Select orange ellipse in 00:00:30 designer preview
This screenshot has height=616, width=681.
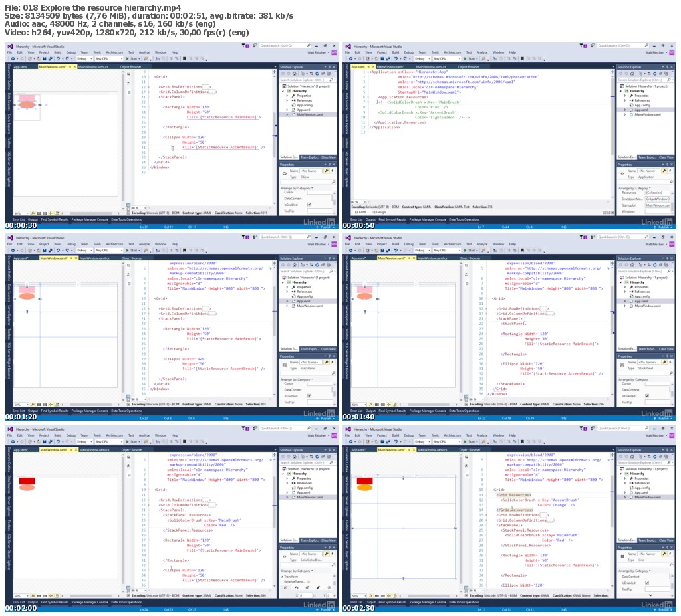point(27,104)
